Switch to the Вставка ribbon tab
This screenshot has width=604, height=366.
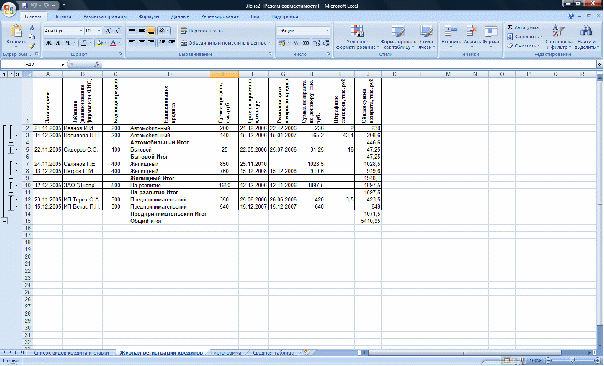click(x=63, y=17)
